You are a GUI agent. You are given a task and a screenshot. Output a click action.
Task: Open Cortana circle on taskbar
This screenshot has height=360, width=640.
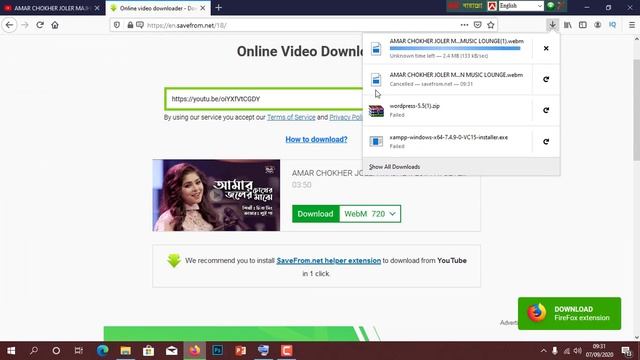pos(56,351)
